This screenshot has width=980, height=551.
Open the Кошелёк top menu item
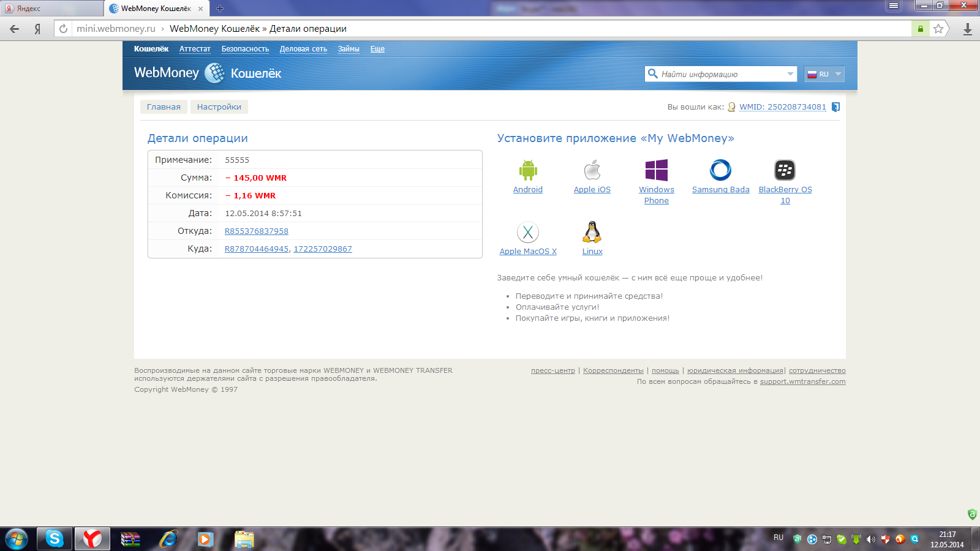(151, 49)
